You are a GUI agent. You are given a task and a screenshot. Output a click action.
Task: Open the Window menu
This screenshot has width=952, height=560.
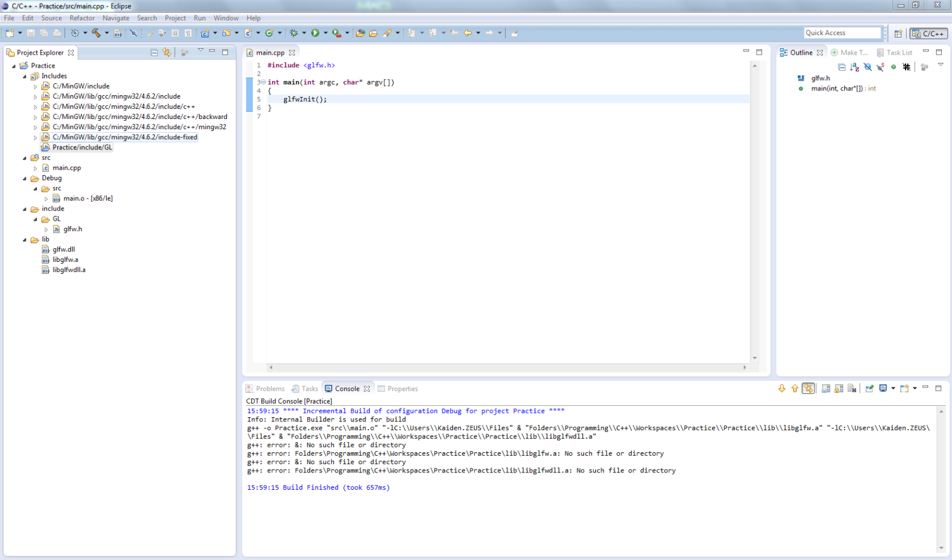[226, 18]
